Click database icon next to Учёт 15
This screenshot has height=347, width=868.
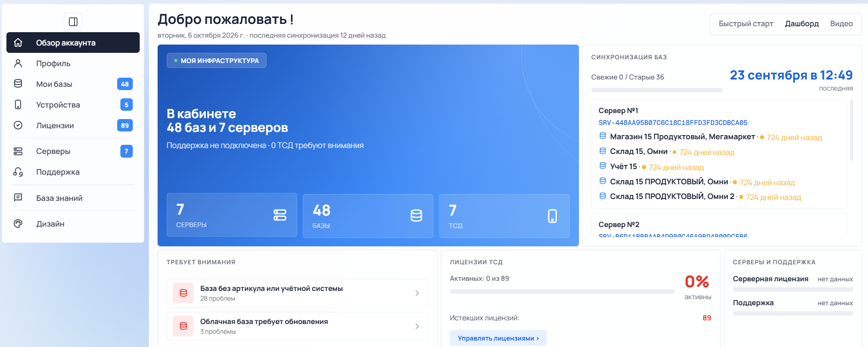[x=602, y=166]
